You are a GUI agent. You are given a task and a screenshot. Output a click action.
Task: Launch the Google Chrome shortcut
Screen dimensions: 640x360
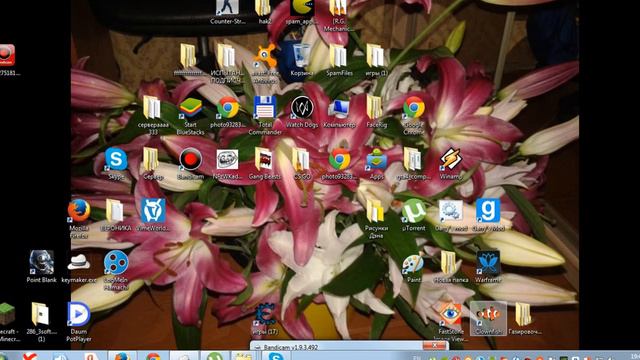click(413, 115)
